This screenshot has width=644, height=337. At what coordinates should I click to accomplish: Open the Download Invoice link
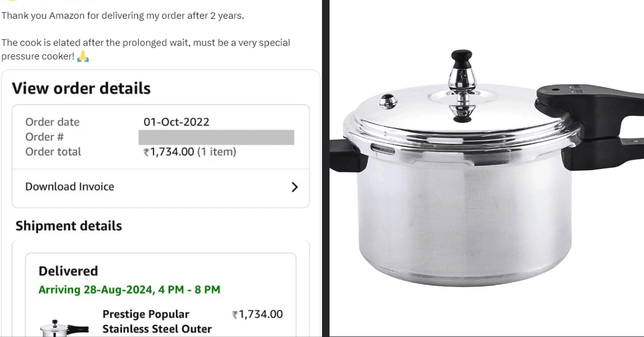(70, 187)
